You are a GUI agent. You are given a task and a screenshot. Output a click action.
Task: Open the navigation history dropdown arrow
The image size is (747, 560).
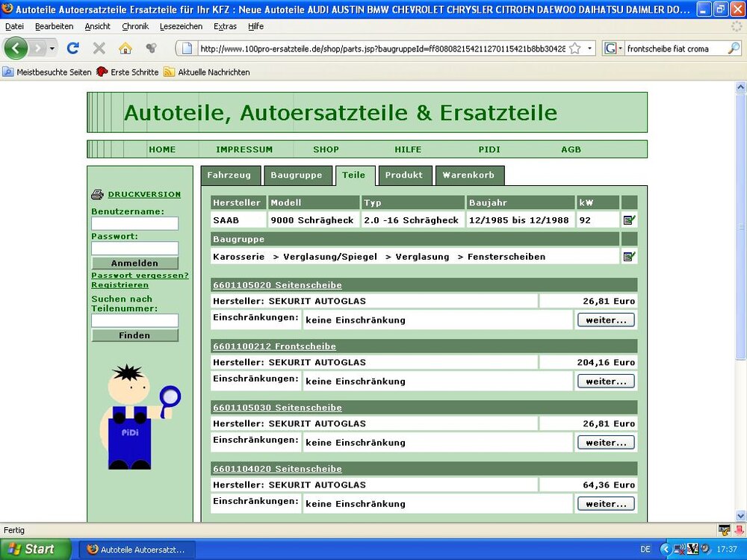tap(52, 48)
